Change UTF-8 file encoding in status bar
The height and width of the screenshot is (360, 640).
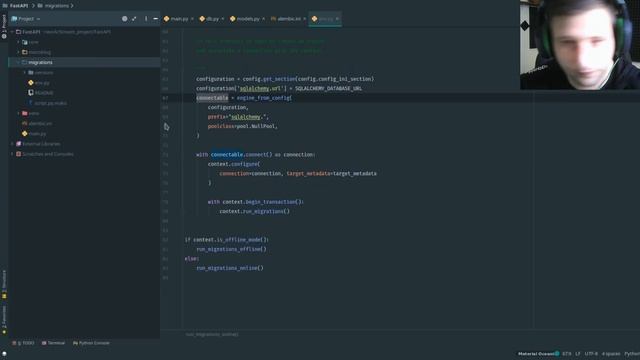tap(591, 353)
